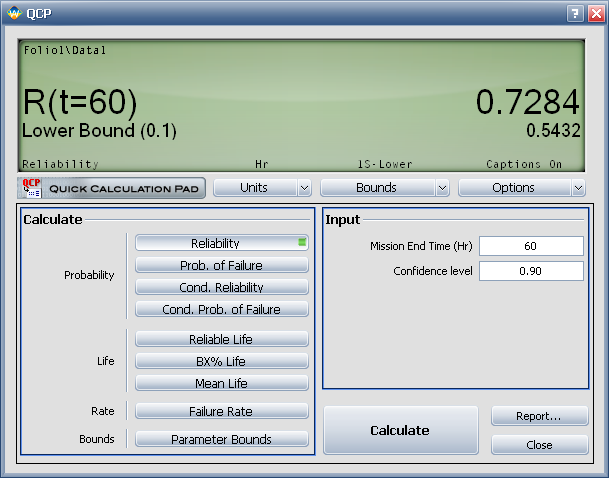Image resolution: width=609 pixels, height=478 pixels.
Task: Click the Mission End Time input field
Action: (x=530, y=246)
